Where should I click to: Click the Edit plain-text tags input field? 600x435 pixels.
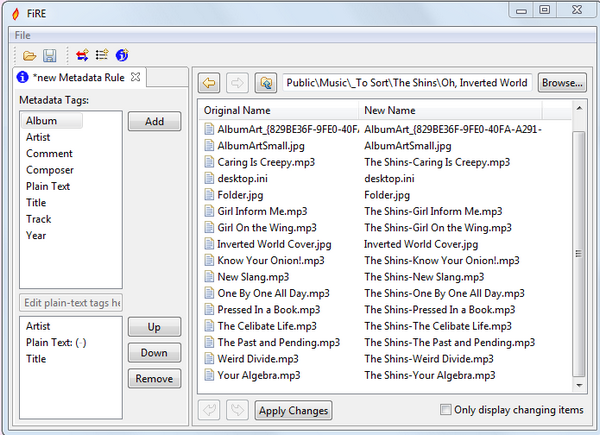71,303
